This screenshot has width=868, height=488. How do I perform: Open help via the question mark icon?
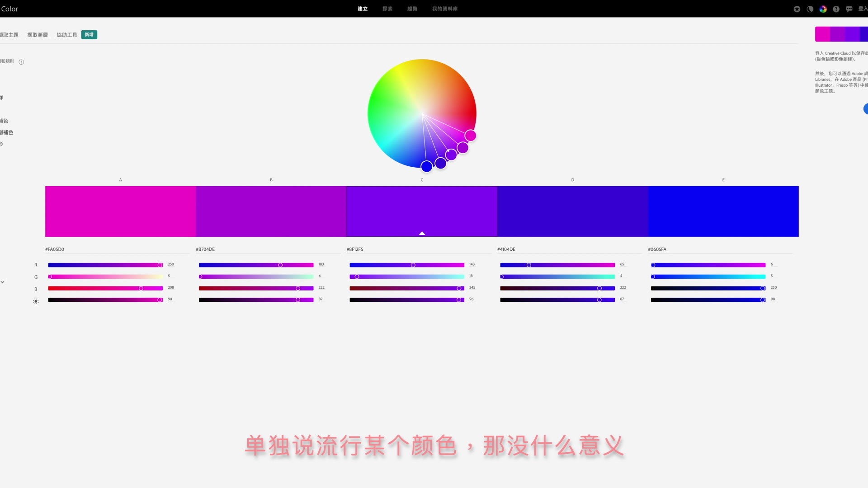coord(836,9)
